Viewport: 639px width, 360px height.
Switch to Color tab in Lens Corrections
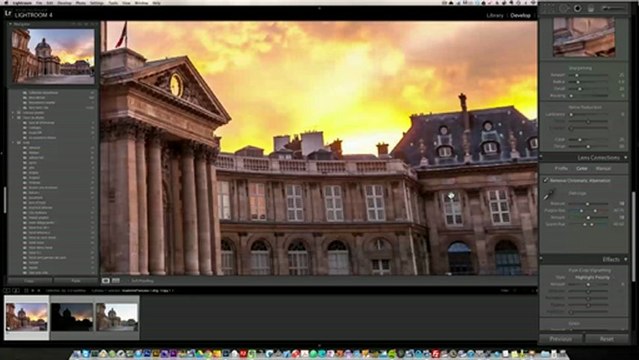click(582, 168)
